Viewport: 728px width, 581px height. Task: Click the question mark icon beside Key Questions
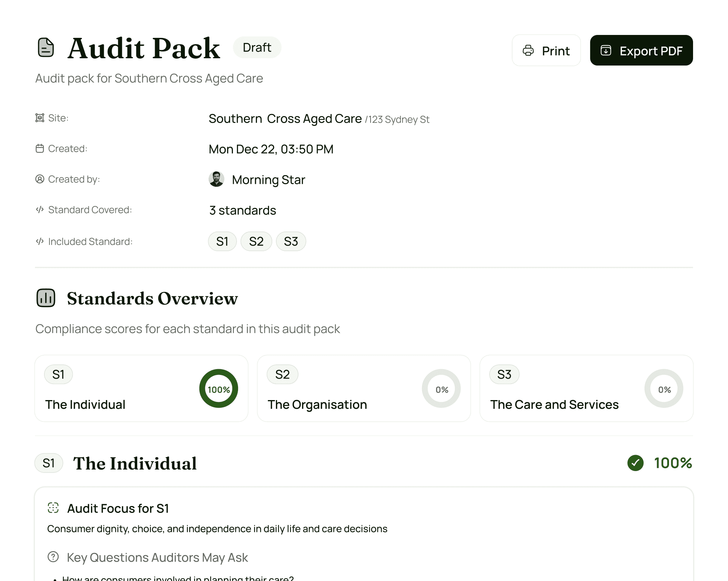[x=53, y=557]
